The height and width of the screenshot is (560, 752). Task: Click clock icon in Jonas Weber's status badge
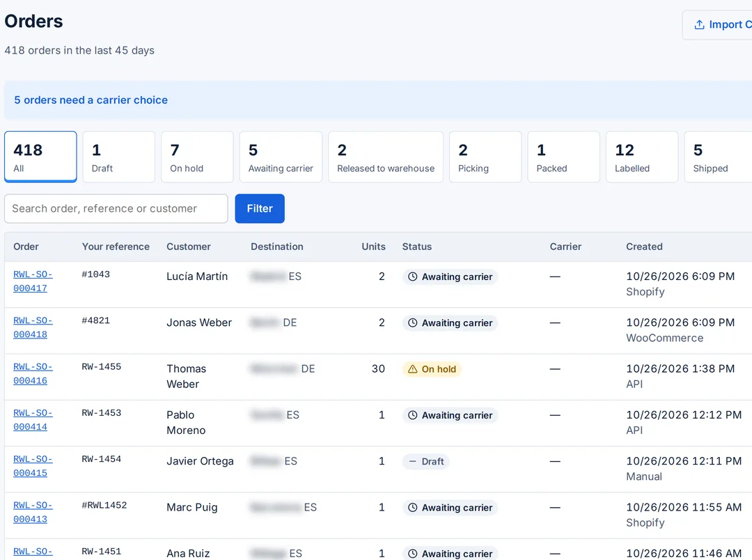(412, 323)
